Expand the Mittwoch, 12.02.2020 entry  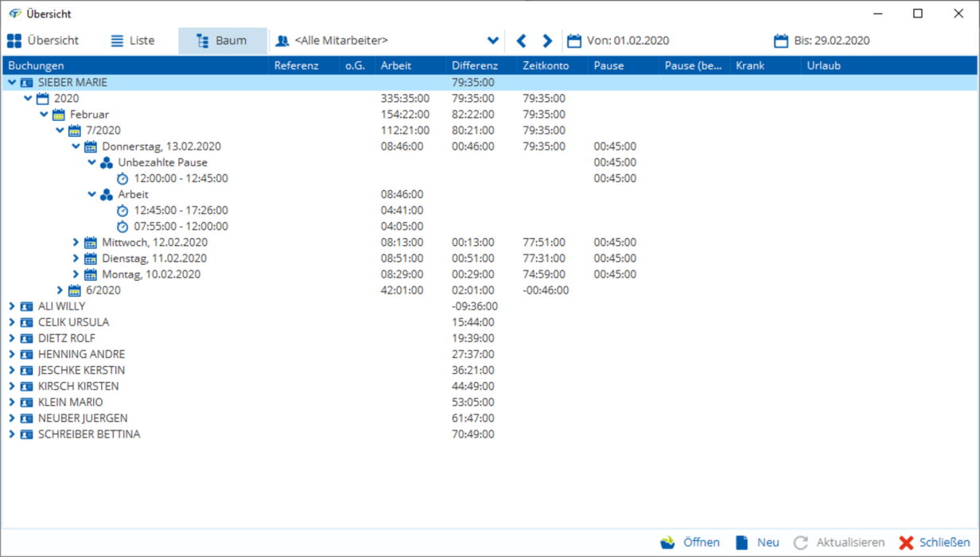[x=76, y=243]
